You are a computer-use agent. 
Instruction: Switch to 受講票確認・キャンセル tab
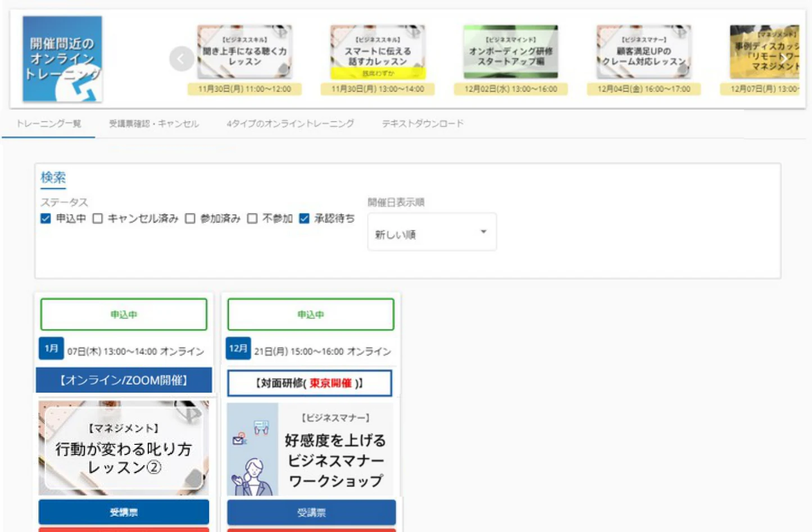154,124
